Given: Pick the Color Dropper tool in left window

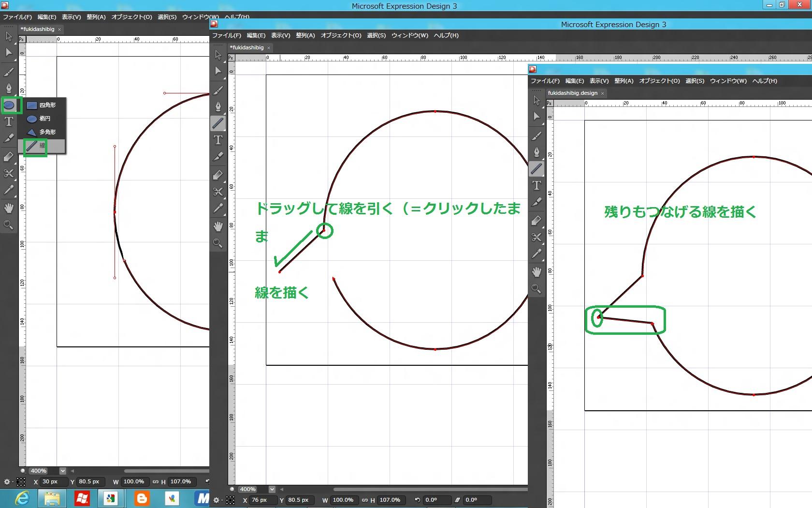Looking at the screenshot, I should pyautogui.click(x=9, y=190).
